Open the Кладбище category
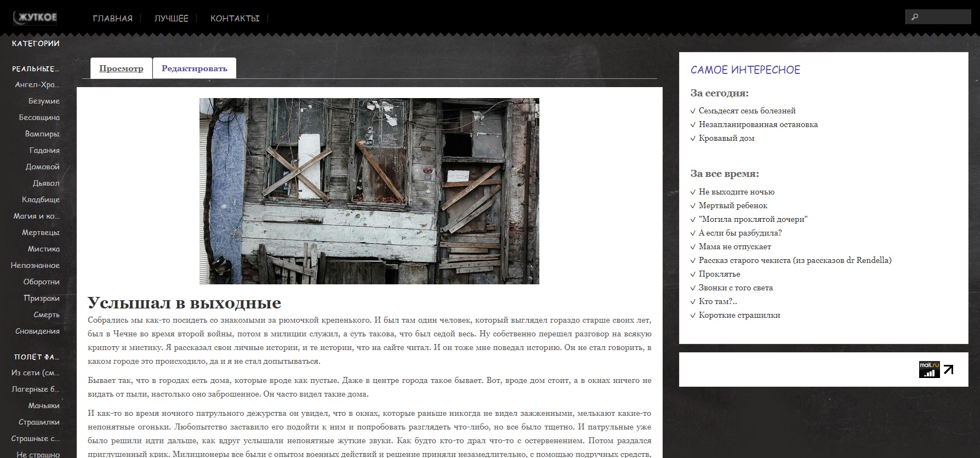This screenshot has height=458, width=980. point(41,199)
